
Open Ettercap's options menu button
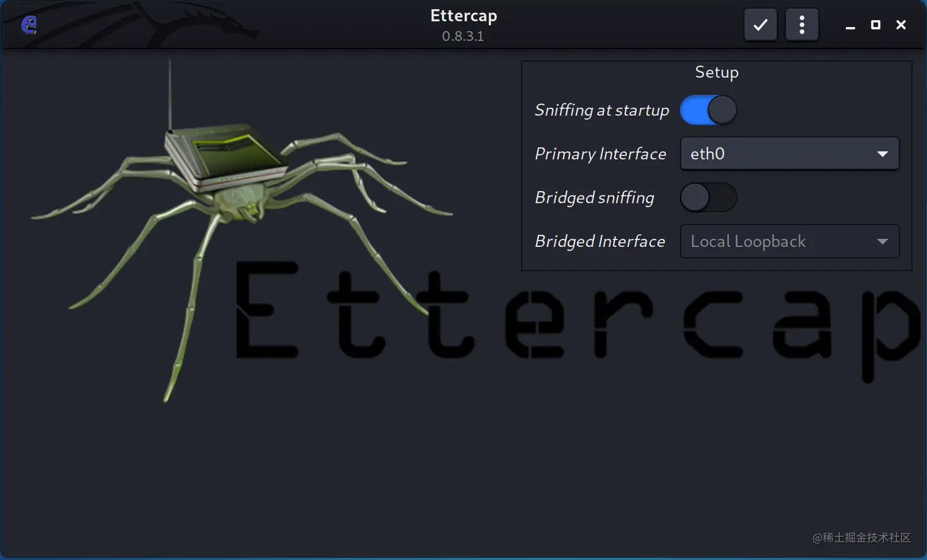tap(802, 25)
